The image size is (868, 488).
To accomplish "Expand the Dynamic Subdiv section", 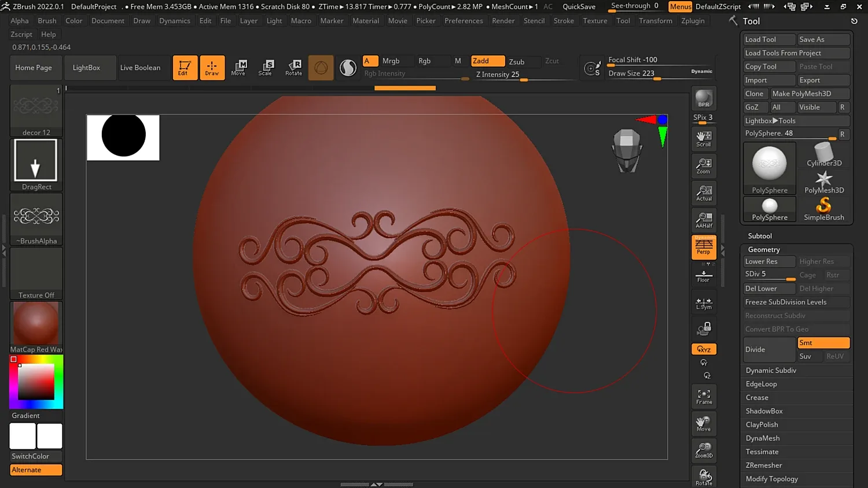I will 771,371.
